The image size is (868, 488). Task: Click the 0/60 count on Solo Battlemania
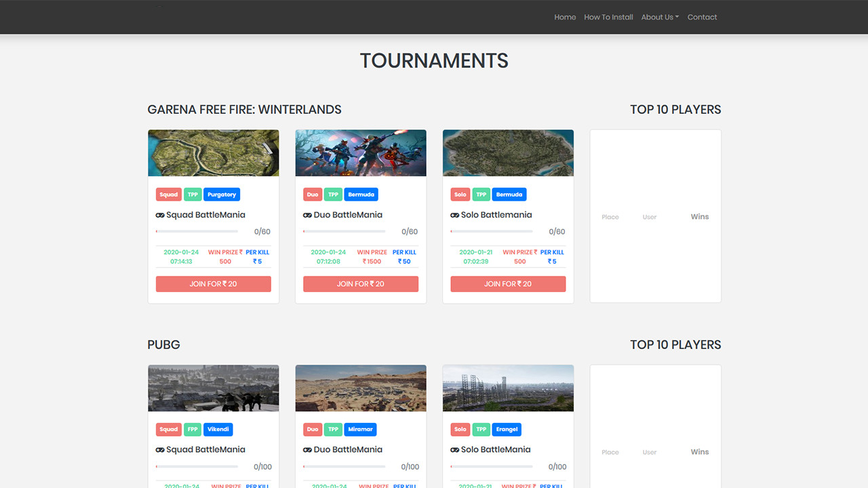(x=557, y=232)
